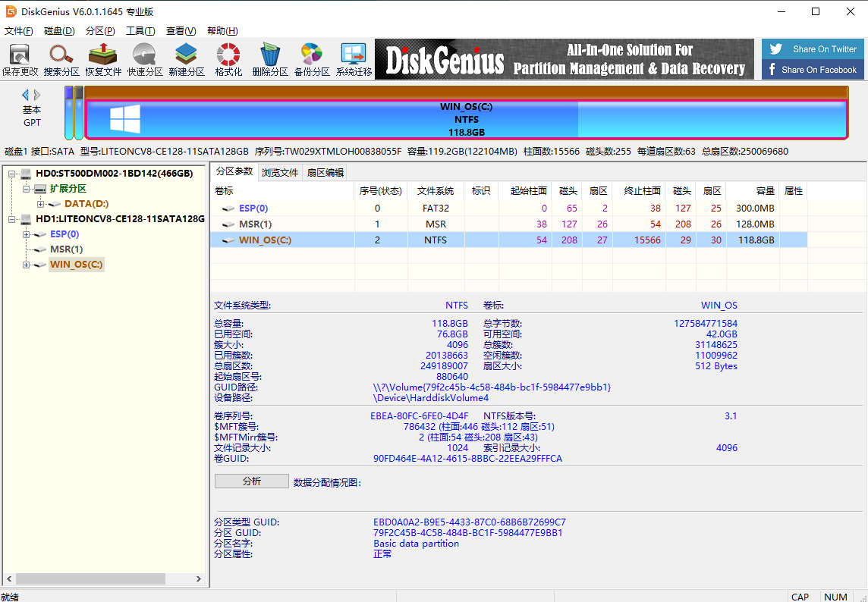
Task: Click the 保存更改 save changes icon
Action: pos(20,60)
